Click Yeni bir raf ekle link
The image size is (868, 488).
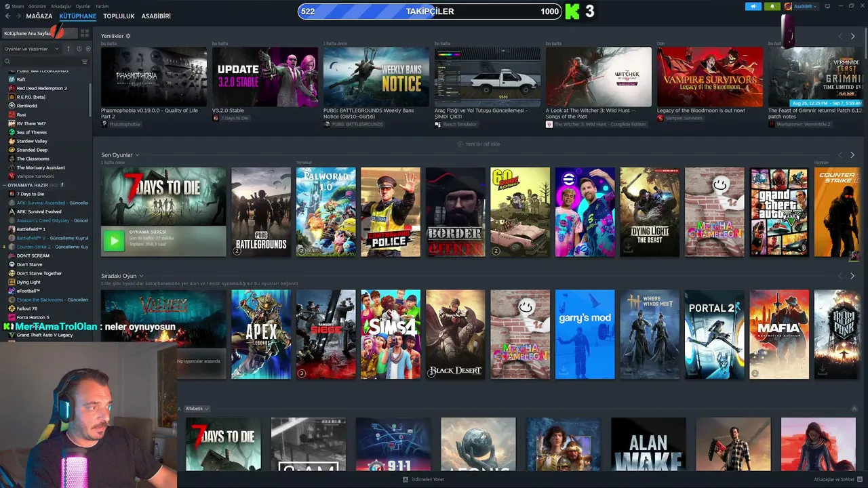pos(482,144)
